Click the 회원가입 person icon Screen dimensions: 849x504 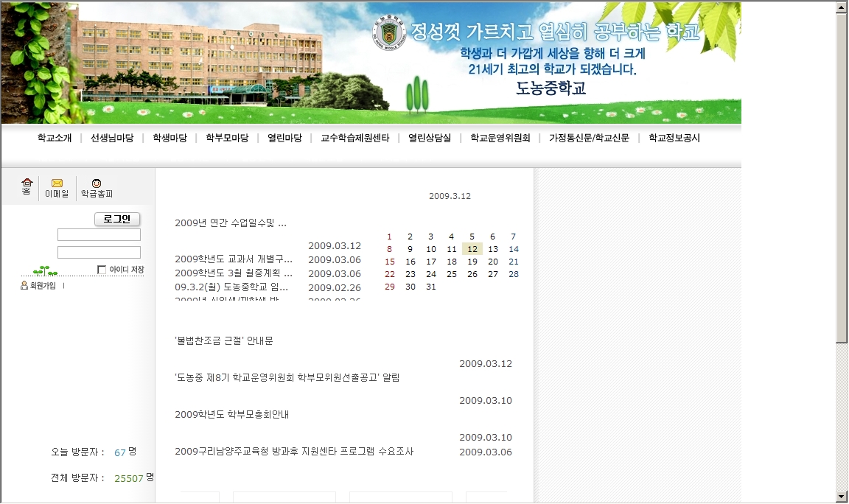pyautogui.click(x=24, y=286)
